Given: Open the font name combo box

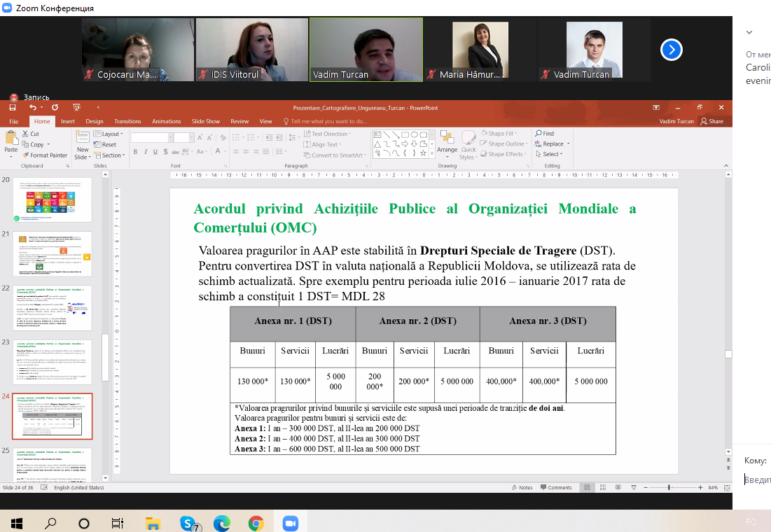Looking at the screenshot, I should tap(152, 138).
